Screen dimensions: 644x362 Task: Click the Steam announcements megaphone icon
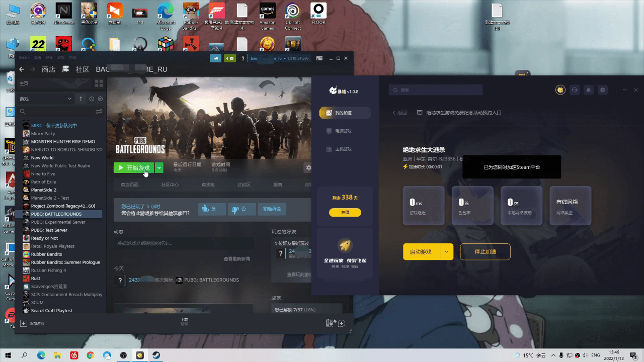click(x=215, y=58)
